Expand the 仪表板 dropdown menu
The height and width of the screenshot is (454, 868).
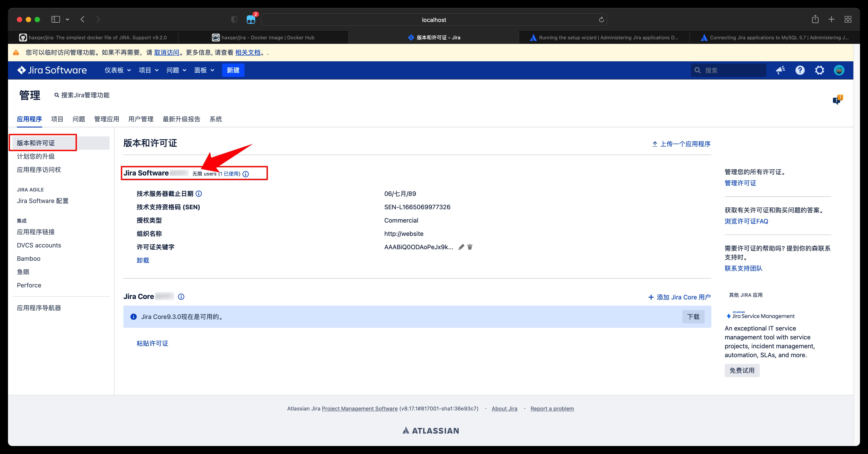pyautogui.click(x=118, y=70)
